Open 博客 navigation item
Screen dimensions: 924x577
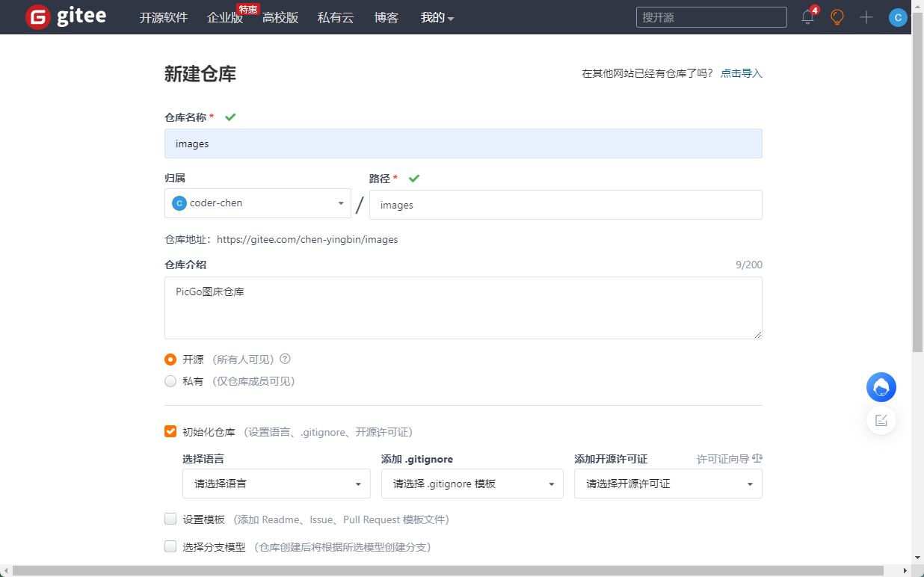[x=386, y=18]
